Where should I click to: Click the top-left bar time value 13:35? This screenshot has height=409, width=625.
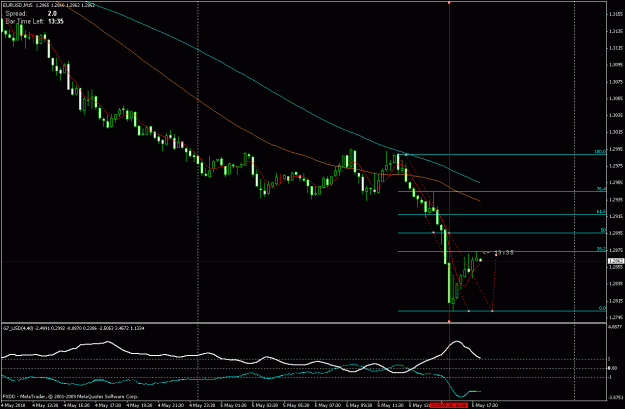point(56,22)
